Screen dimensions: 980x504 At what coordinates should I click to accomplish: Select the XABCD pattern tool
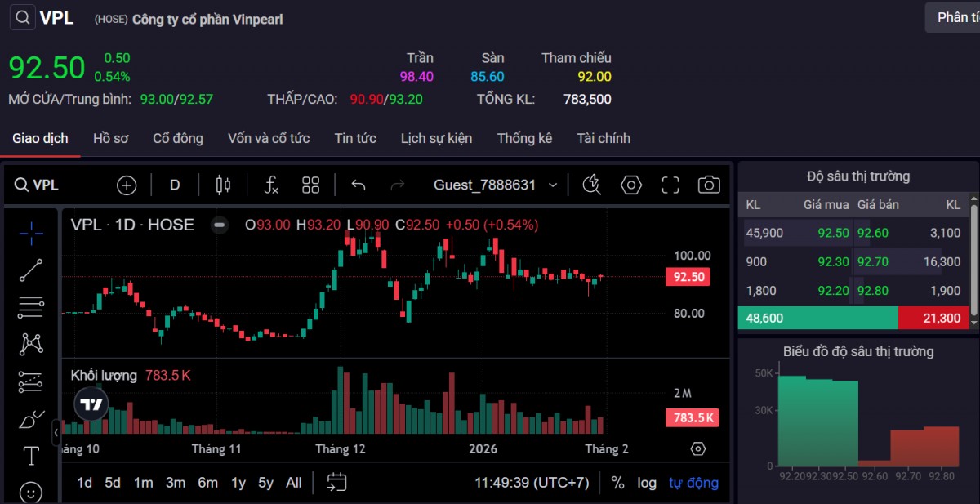30,344
